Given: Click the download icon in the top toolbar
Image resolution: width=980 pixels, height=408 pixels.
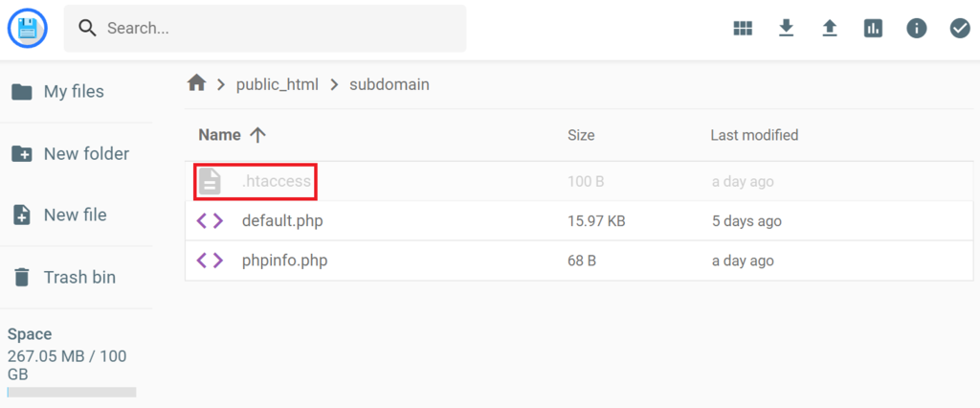Looking at the screenshot, I should [x=787, y=28].
